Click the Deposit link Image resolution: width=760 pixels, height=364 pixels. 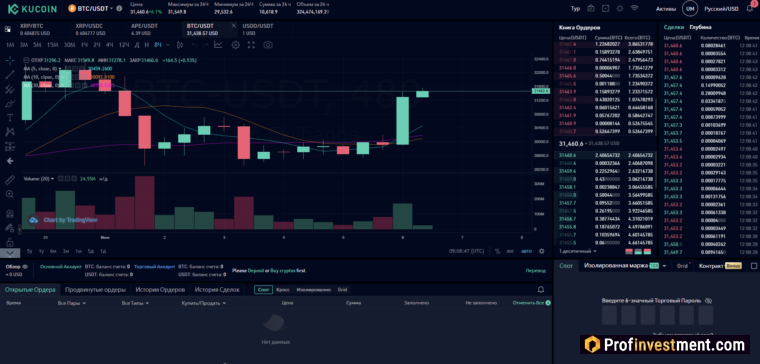pyautogui.click(x=255, y=270)
